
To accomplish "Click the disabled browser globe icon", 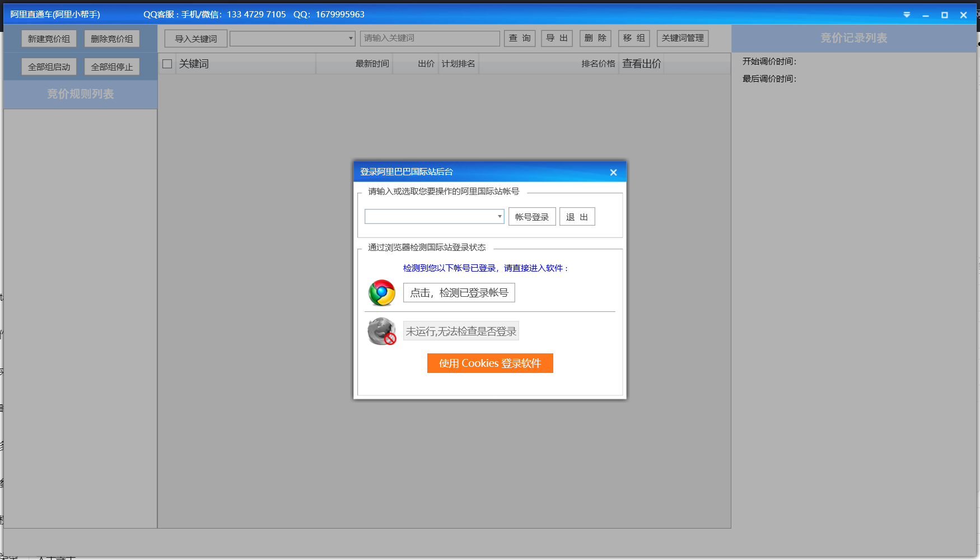I will click(x=382, y=332).
